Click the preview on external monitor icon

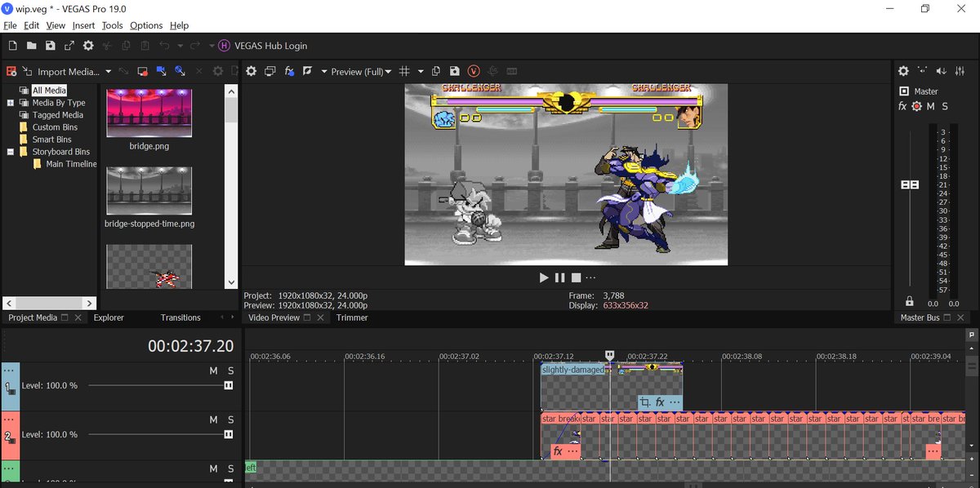(x=270, y=72)
